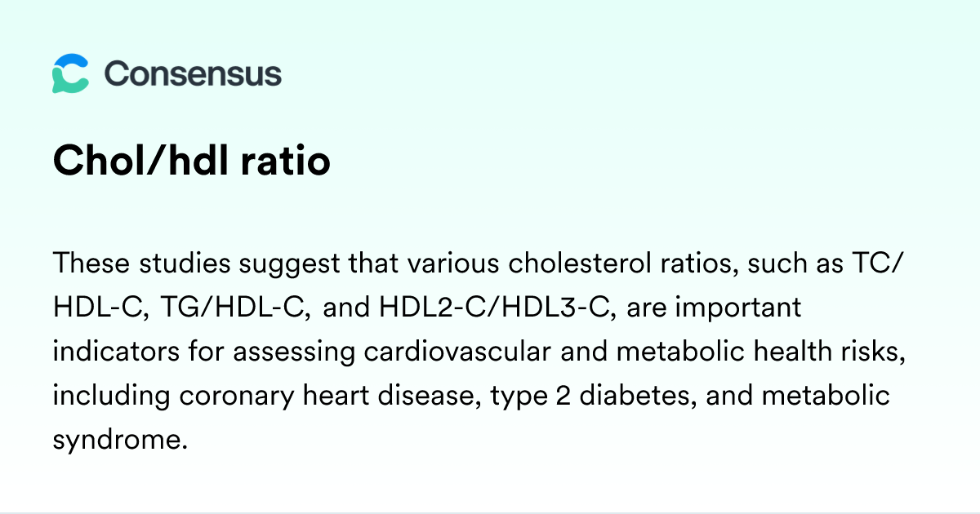Screen dimensions: 980x514
Task: Click the Consensus wordmark text
Action: coord(193,74)
